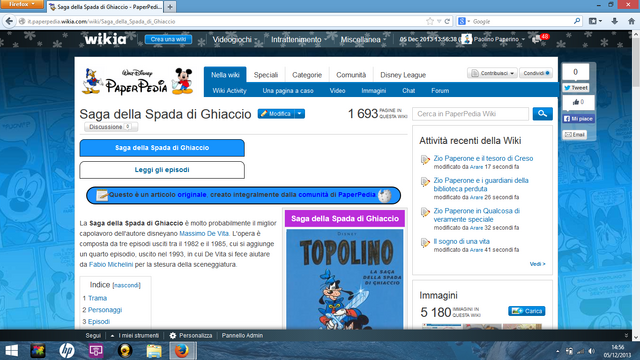Click the blue Saga della Spada di Ghiaccio button
The width and height of the screenshot is (640, 360).
pos(162,148)
